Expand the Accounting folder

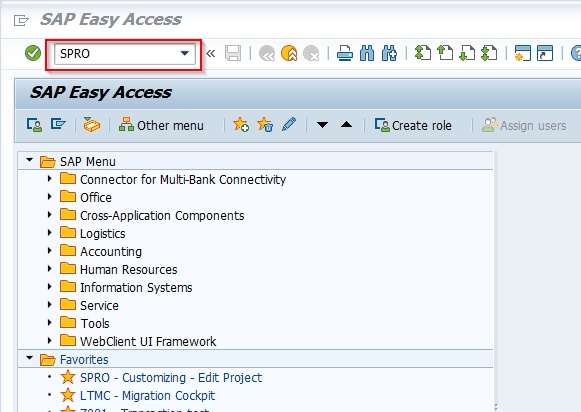point(50,251)
